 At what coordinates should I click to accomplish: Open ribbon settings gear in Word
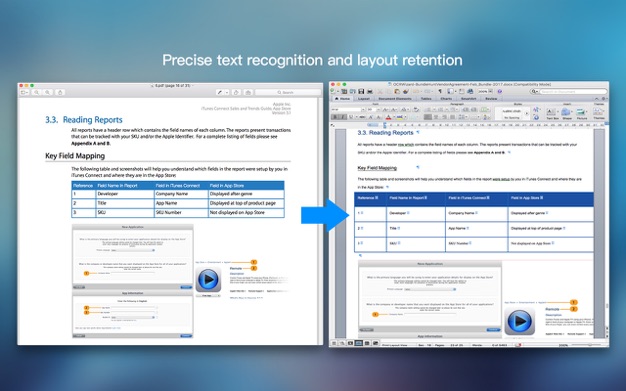pos(604,99)
